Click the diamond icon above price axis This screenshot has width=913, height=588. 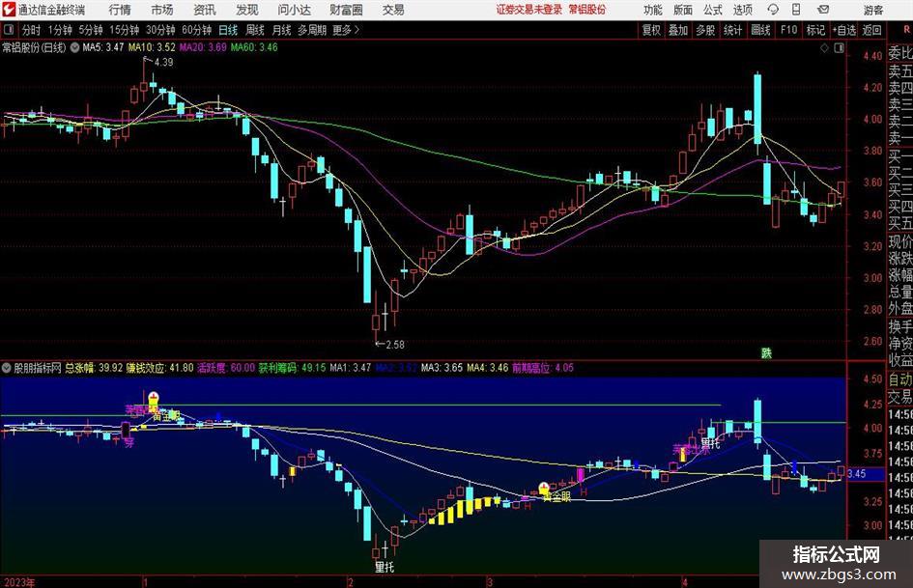pos(824,48)
